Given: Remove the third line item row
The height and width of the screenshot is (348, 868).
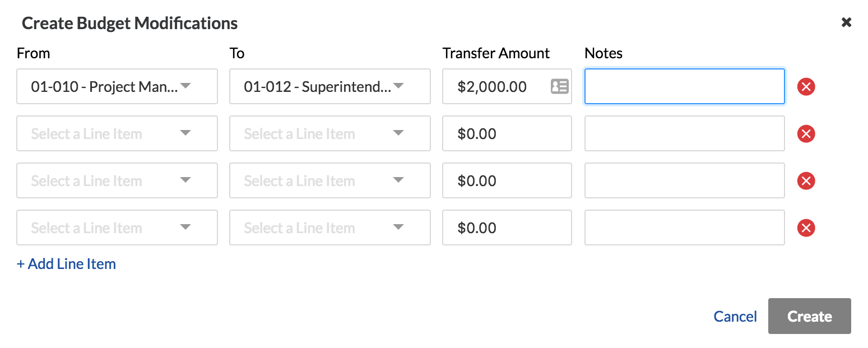Looking at the screenshot, I should pyautogui.click(x=806, y=180).
